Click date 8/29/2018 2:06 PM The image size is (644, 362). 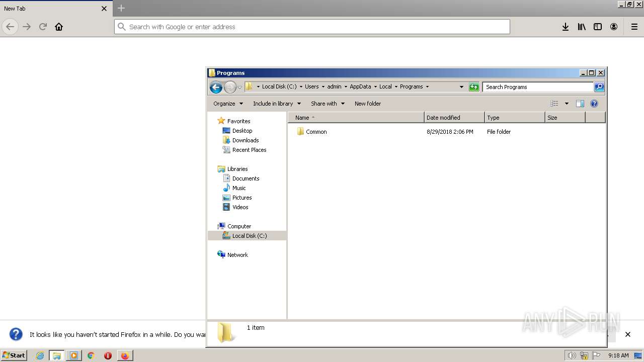coord(450,132)
